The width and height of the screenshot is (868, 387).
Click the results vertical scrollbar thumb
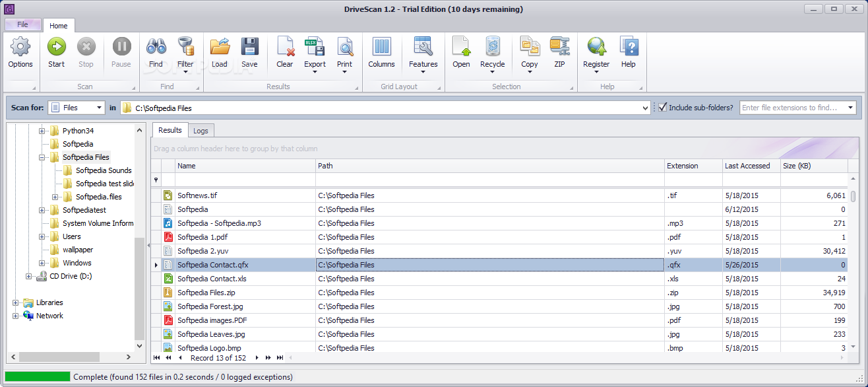[x=852, y=197]
